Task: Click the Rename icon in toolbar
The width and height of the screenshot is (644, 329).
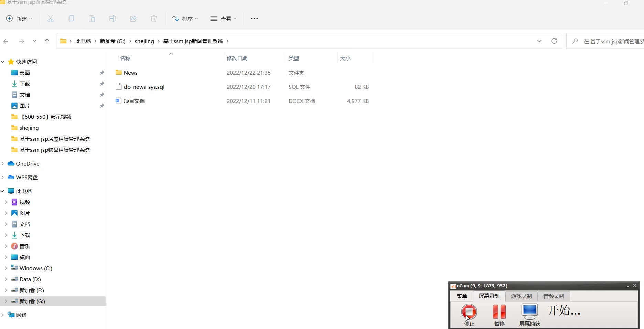Action: pos(112,19)
